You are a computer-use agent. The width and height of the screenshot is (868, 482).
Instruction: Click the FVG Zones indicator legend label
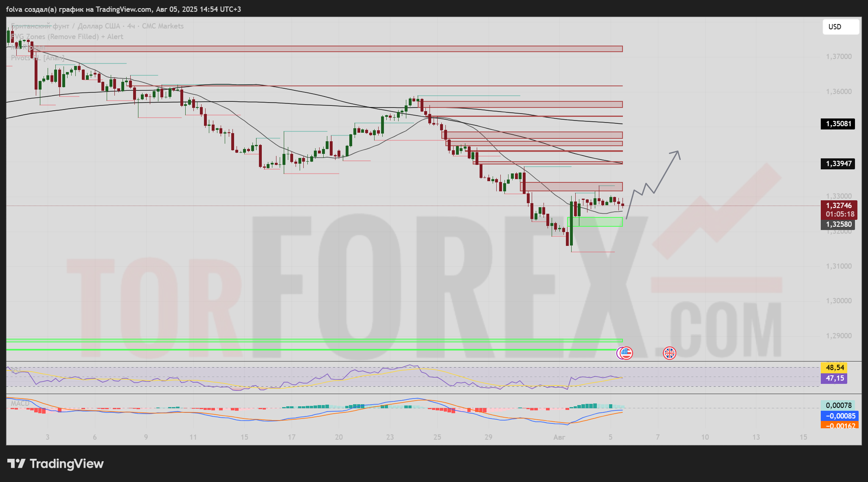67,37
